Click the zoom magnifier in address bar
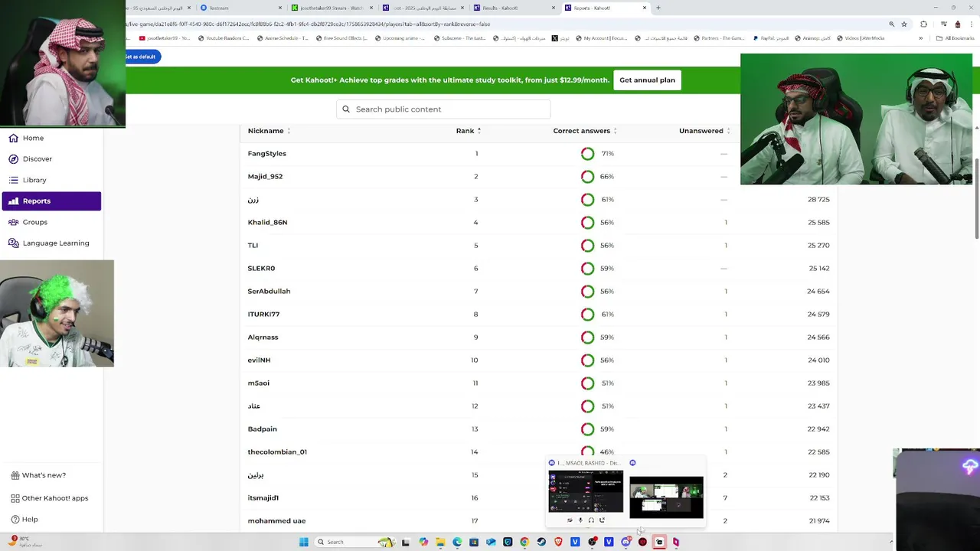Screen dimensions: 980x551 point(891,24)
